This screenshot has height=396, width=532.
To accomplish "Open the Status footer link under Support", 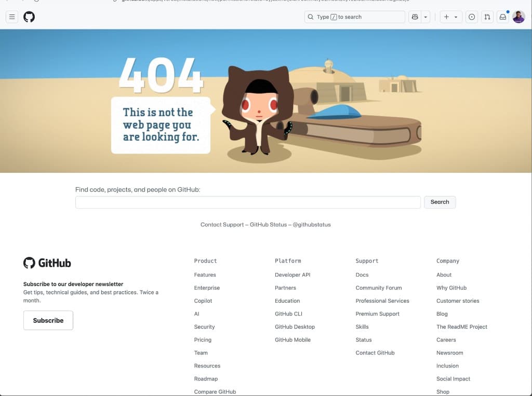I will pos(364,340).
